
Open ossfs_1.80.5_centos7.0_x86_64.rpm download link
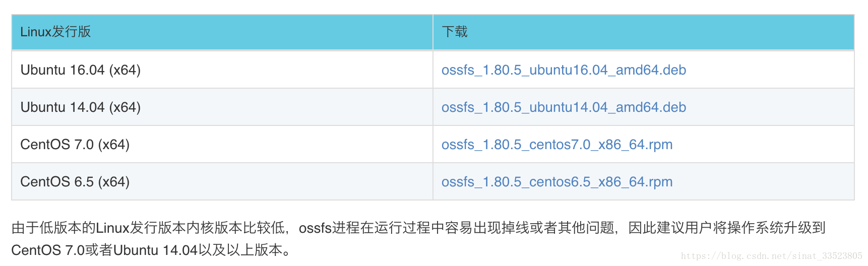click(557, 145)
